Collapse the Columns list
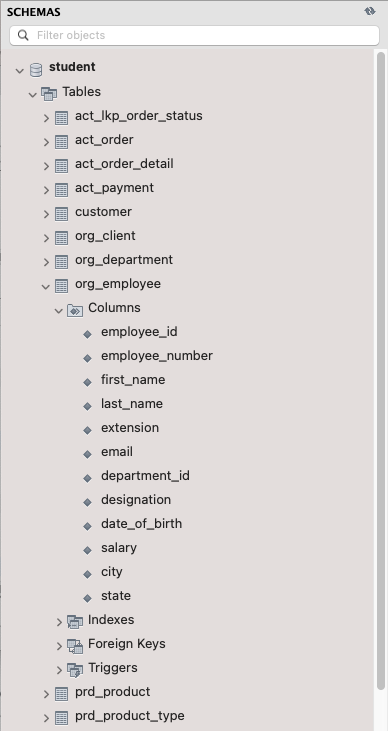The height and width of the screenshot is (731, 388). (59, 310)
